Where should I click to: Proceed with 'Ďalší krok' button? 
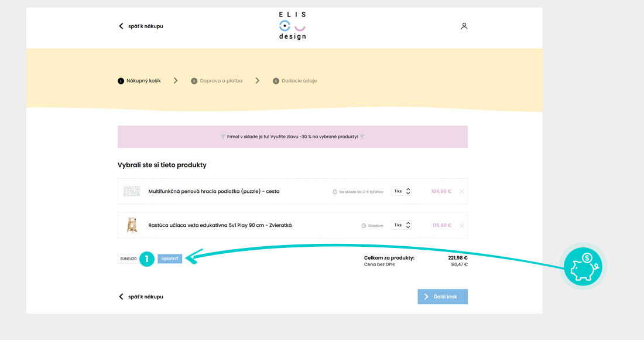point(443,297)
